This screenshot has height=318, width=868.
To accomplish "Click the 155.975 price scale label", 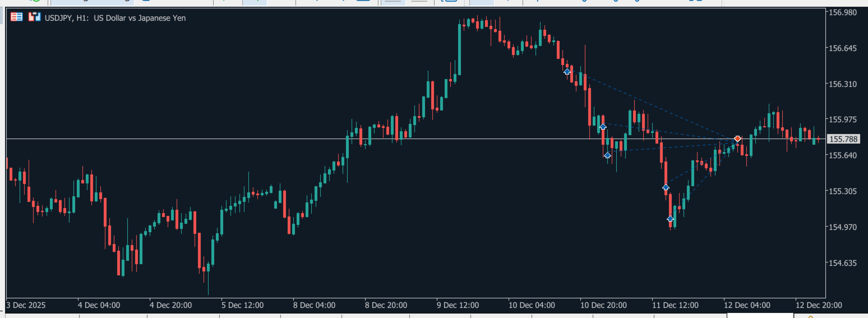I will point(843,119).
